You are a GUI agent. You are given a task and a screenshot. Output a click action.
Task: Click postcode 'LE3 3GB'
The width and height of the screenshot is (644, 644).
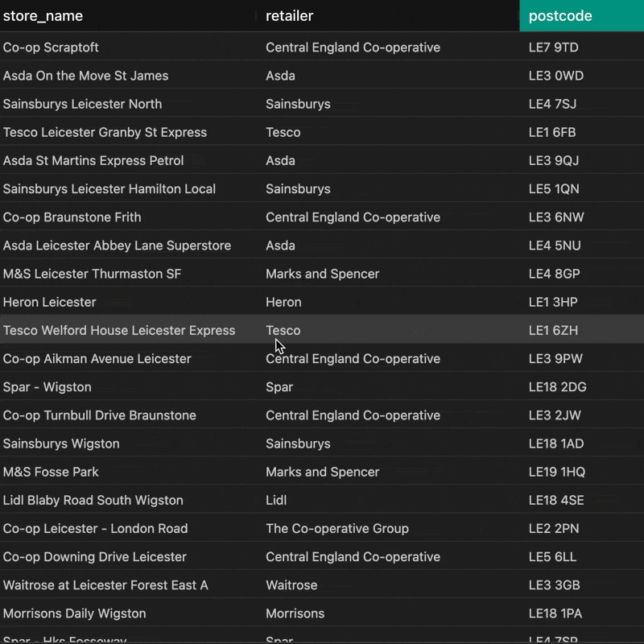tap(554, 586)
